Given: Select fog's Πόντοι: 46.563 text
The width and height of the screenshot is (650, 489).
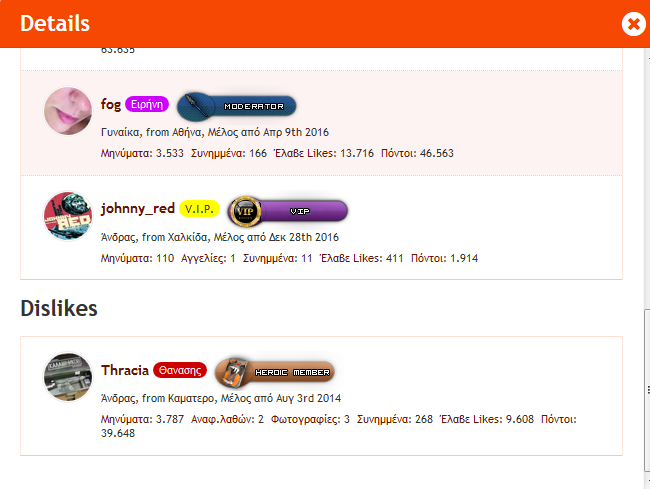Looking at the screenshot, I should pyautogui.click(x=417, y=153).
